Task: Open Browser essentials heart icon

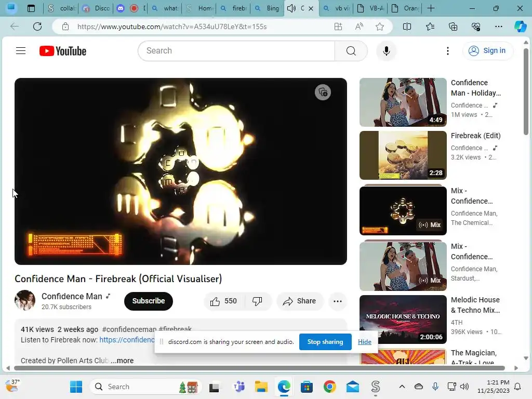Action: coord(476,26)
